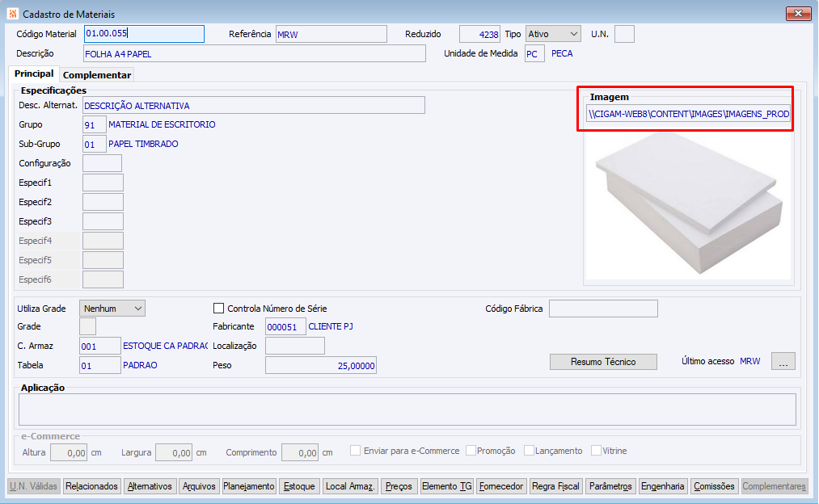Image resolution: width=819 pixels, height=504 pixels.
Task: Toggle the Vitrine checkbox
Action: click(x=596, y=450)
